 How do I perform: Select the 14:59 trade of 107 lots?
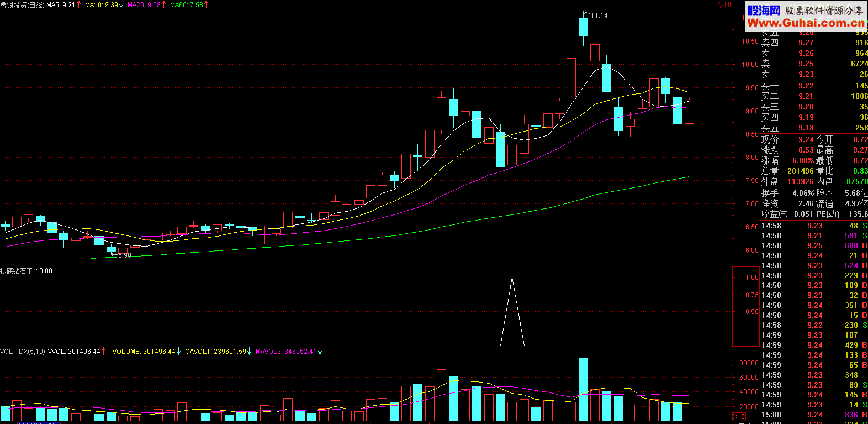[814, 335]
